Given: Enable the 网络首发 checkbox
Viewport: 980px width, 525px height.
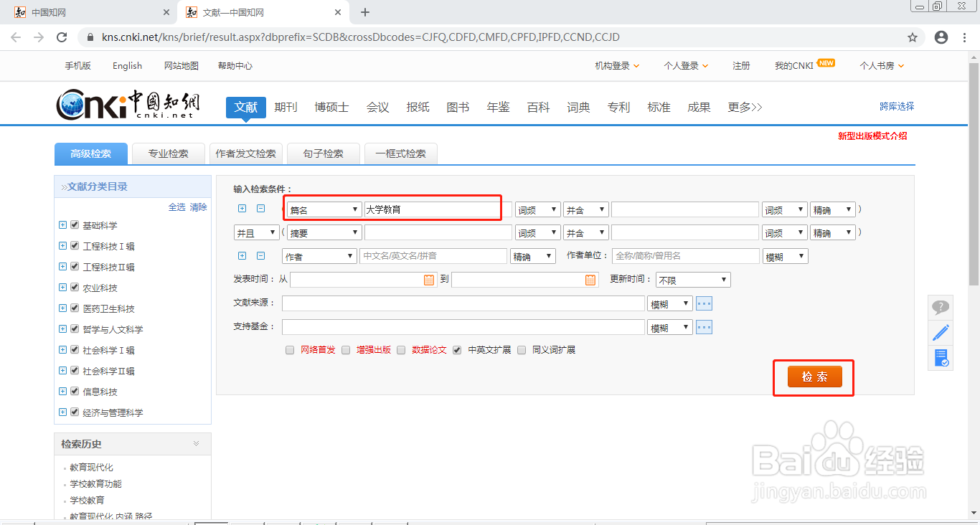Looking at the screenshot, I should [x=290, y=350].
